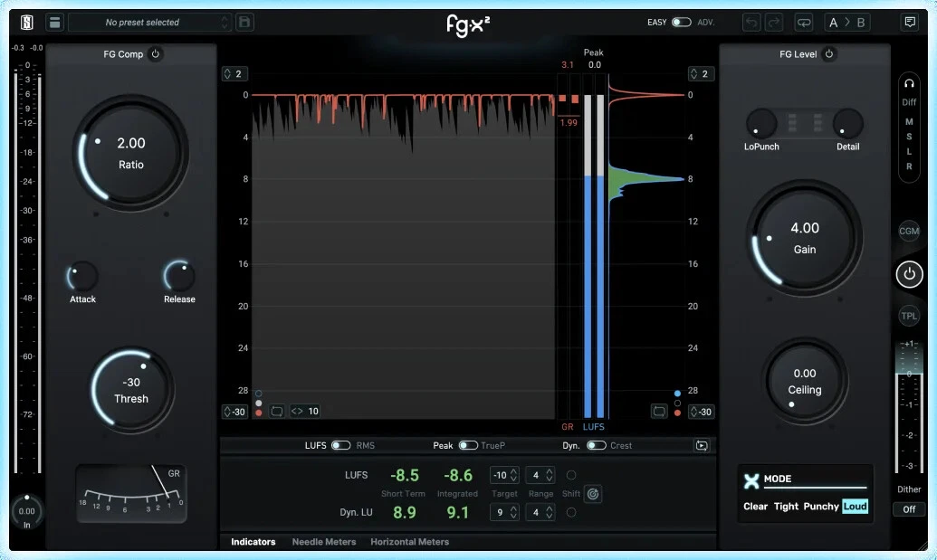Open the preset selector dropdown
The height and width of the screenshot is (560, 937).
pos(149,23)
